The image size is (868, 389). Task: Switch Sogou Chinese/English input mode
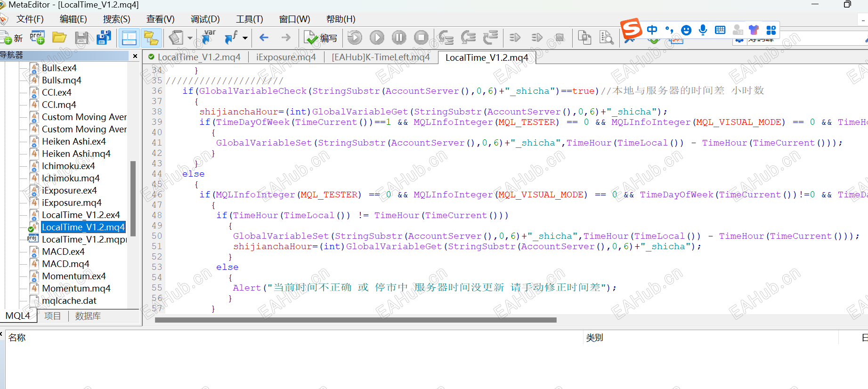652,30
